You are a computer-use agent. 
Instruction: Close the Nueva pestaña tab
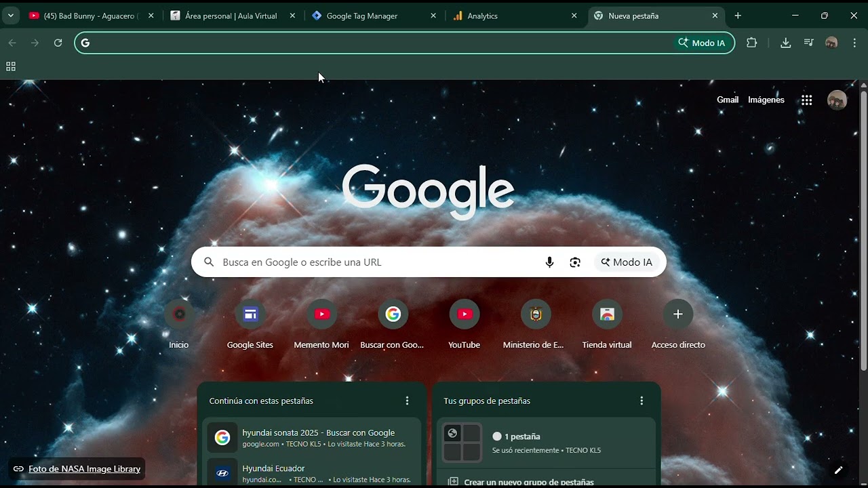pyautogui.click(x=715, y=16)
